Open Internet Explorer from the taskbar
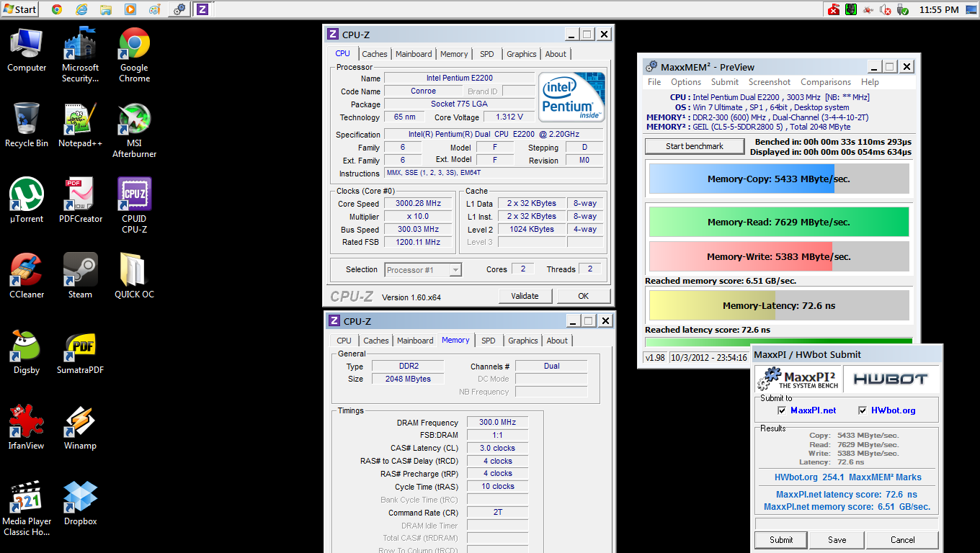This screenshot has width=980, height=553. pos(81,9)
